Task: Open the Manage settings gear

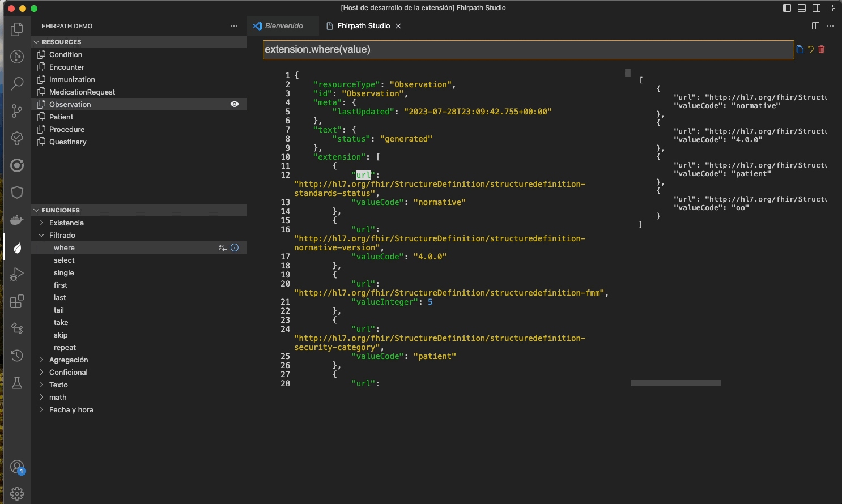Action: click(17, 494)
